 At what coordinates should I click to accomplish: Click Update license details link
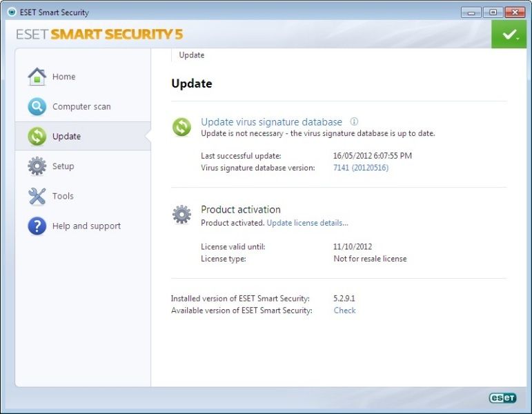tap(307, 223)
